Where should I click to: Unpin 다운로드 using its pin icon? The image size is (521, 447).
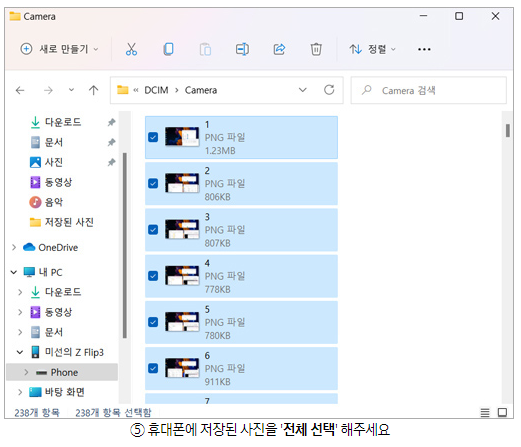(x=111, y=122)
